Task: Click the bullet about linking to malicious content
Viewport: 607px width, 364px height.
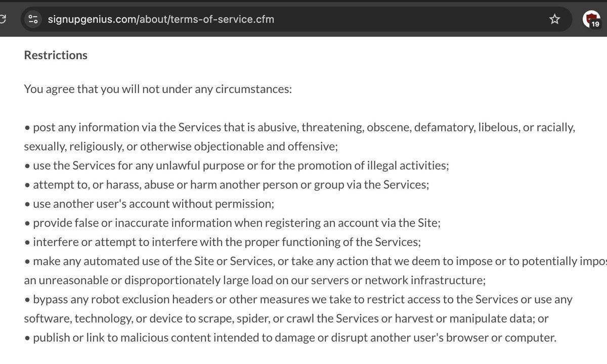Action: 290,337
